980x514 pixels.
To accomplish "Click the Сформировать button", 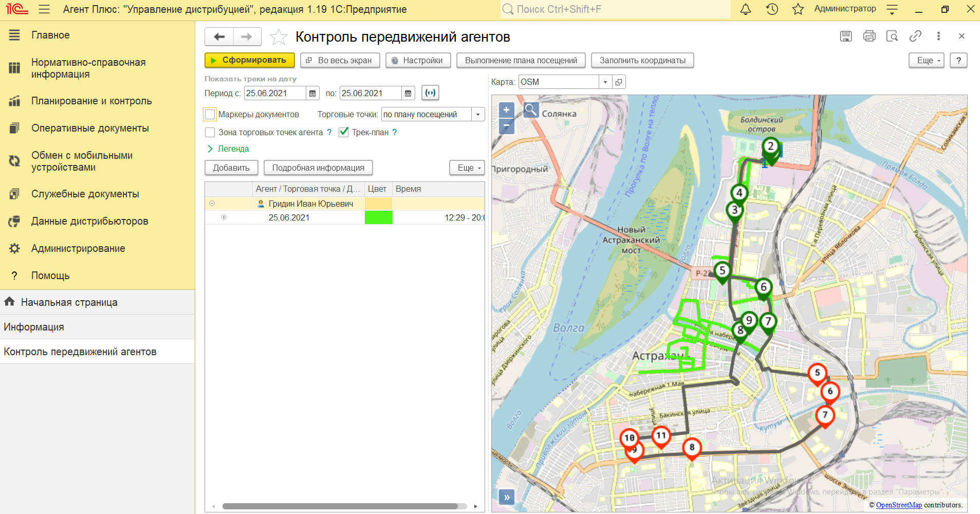I will 249,60.
